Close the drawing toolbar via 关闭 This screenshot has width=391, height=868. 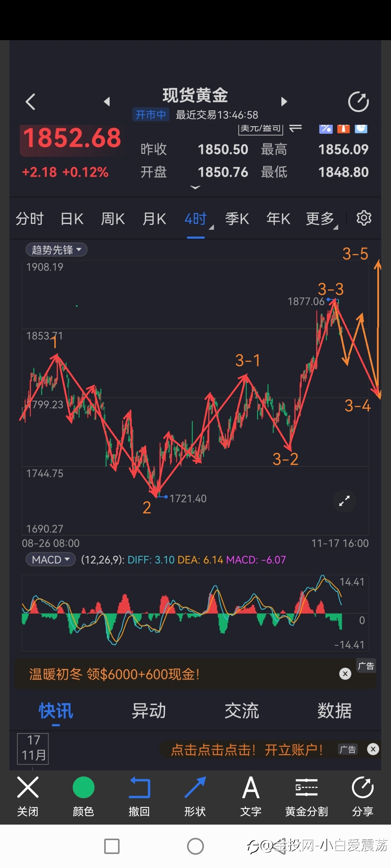coord(28,796)
